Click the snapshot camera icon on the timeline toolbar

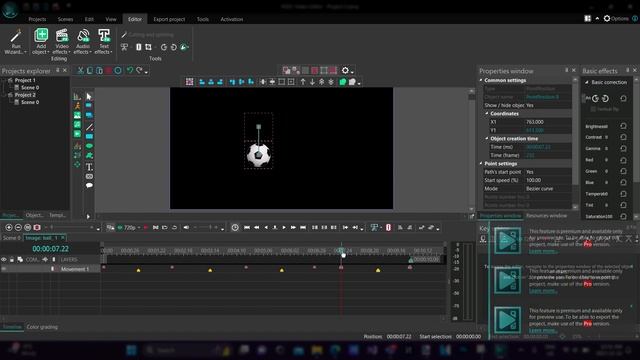tap(37, 227)
